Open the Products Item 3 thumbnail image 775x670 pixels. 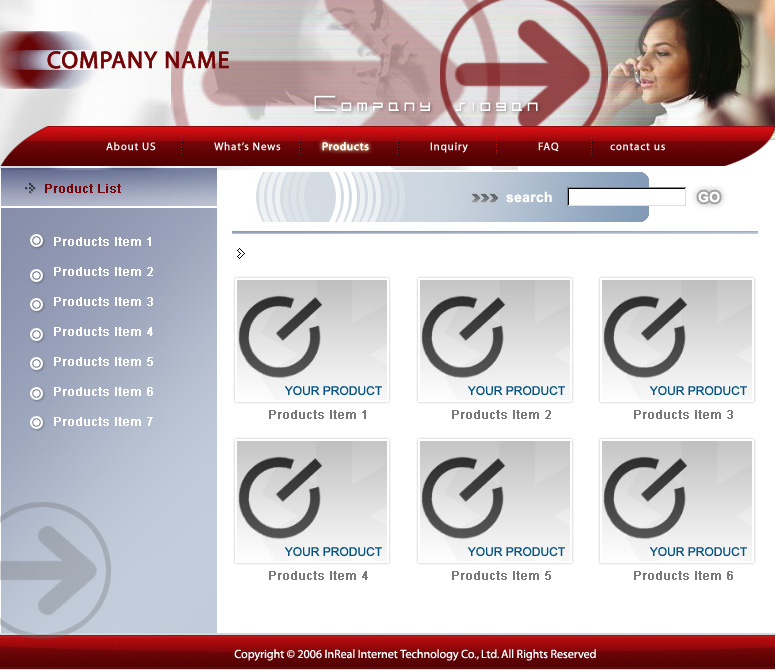point(676,340)
